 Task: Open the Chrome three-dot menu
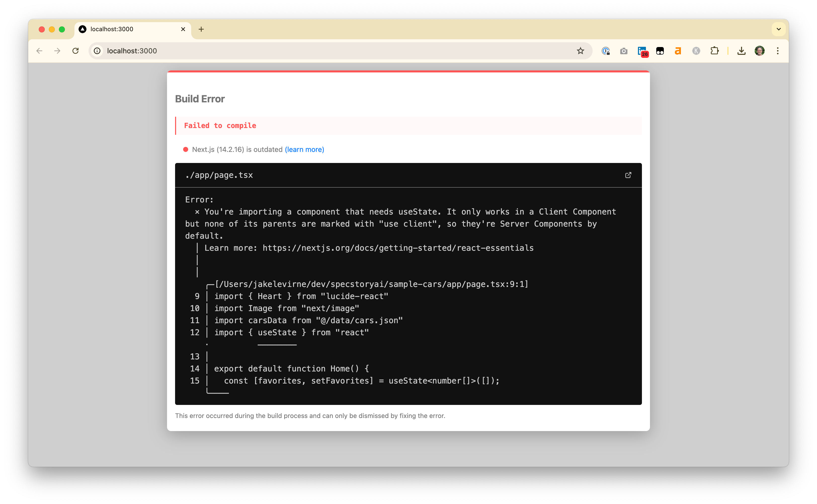point(778,51)
